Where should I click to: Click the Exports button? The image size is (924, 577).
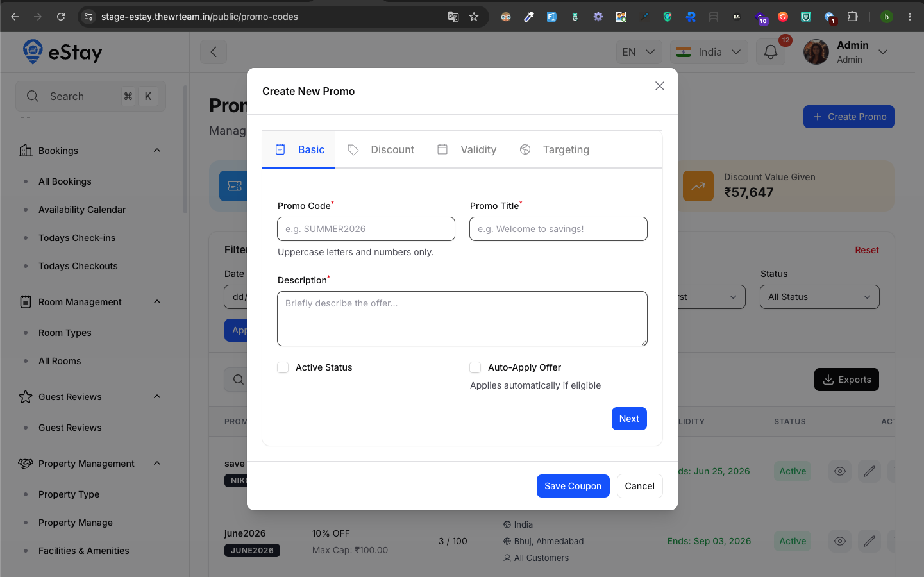pyautogui.click(x=846, y=380)
